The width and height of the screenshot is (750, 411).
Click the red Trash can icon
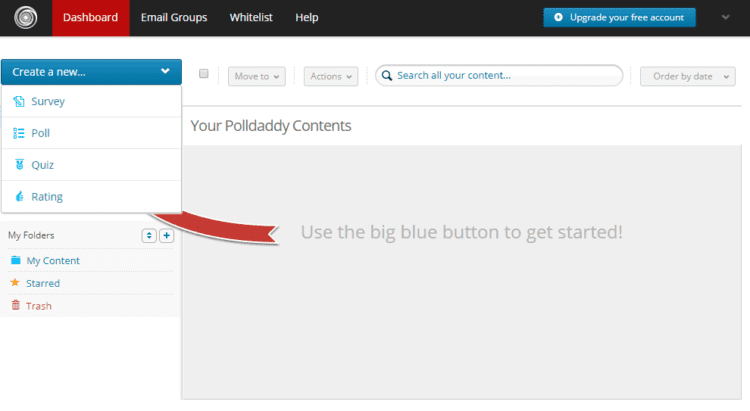pyautogui.click(x=16, y=305)
